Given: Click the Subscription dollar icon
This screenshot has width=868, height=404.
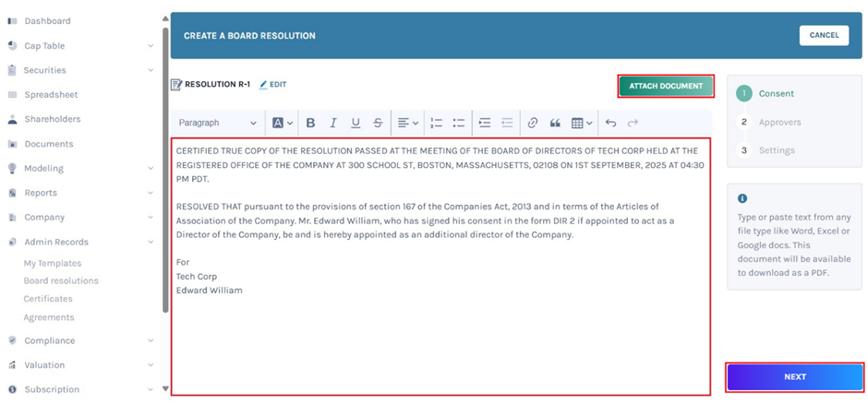Looking at the screenshot, I should (12, 389).
